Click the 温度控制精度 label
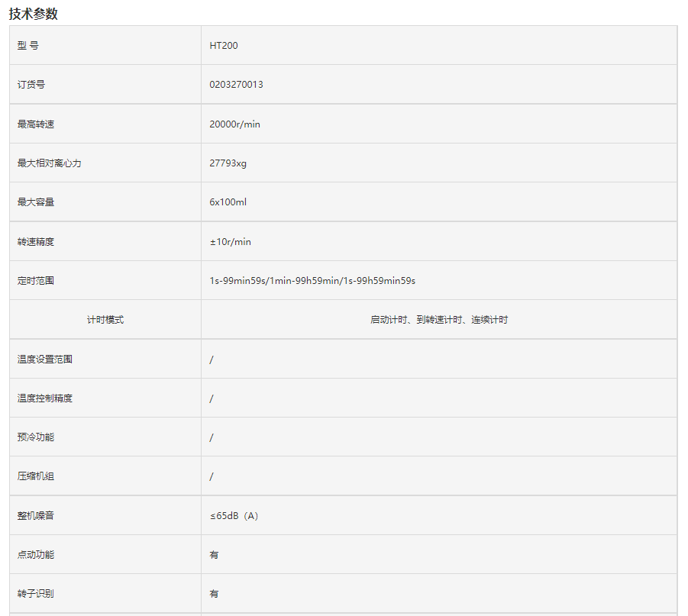Image resolution: width=688 pixels, height=616 pixels. 45,398
